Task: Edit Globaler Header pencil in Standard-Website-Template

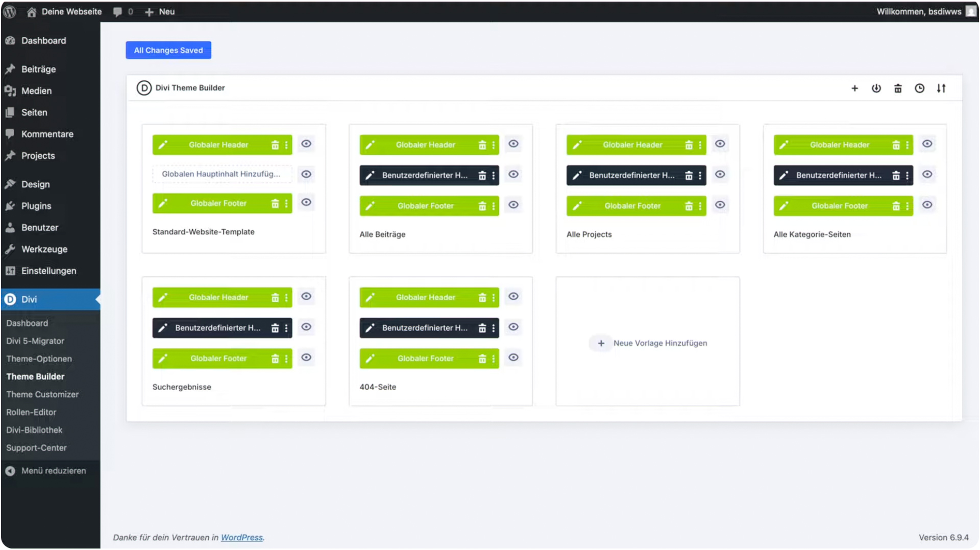Action: pos(163,145)
